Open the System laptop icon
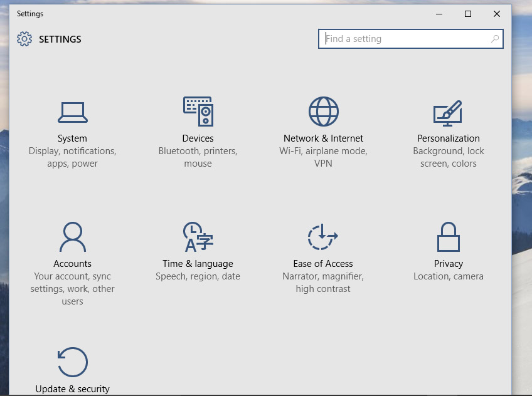532x396 pixels. (x=73, y=112)
